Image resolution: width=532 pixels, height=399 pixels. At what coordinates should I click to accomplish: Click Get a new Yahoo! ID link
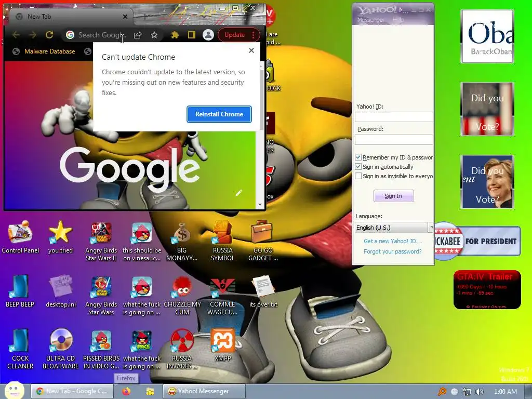click(x=393, y=241)
